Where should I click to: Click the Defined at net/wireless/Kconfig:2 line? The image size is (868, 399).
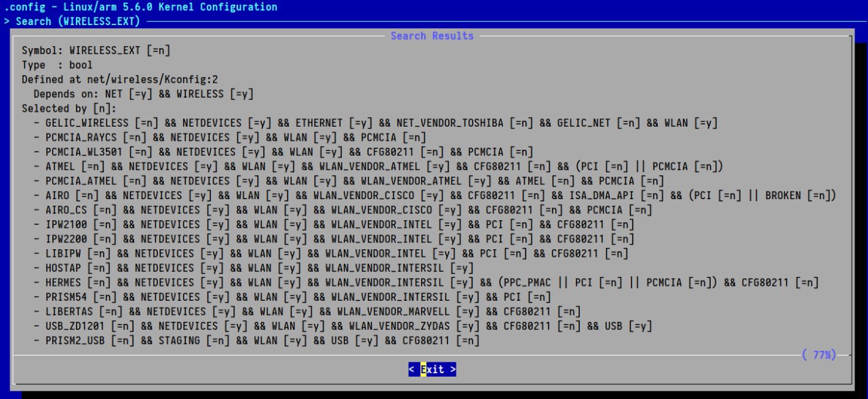coord(120,79)
